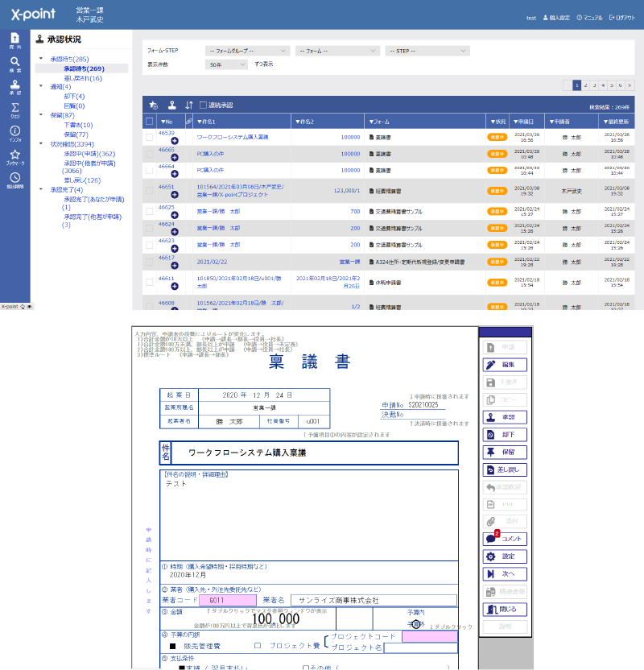
Task: Click the plus icon for row 46664
Action: pos(175,174)
